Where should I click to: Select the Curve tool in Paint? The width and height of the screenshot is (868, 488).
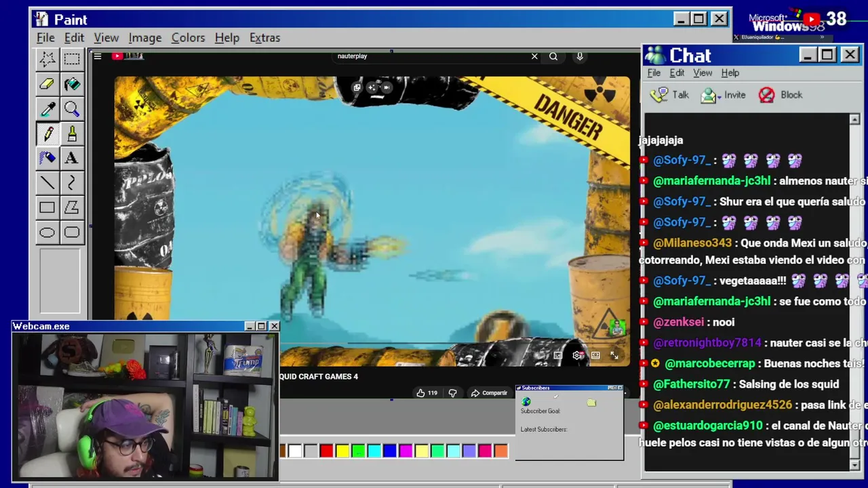pos(71,183)
